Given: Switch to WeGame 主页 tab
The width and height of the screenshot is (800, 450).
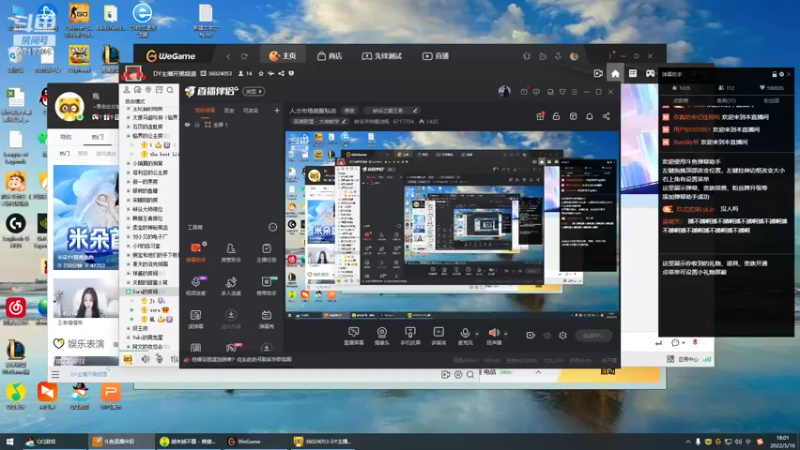Looking at the screenshot, I should click(283, 56).
